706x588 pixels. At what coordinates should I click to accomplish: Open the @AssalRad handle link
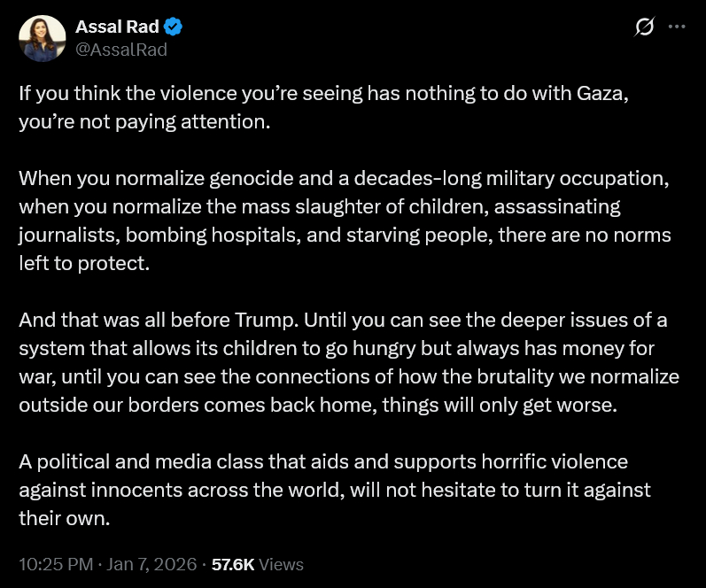pos(121,50)
